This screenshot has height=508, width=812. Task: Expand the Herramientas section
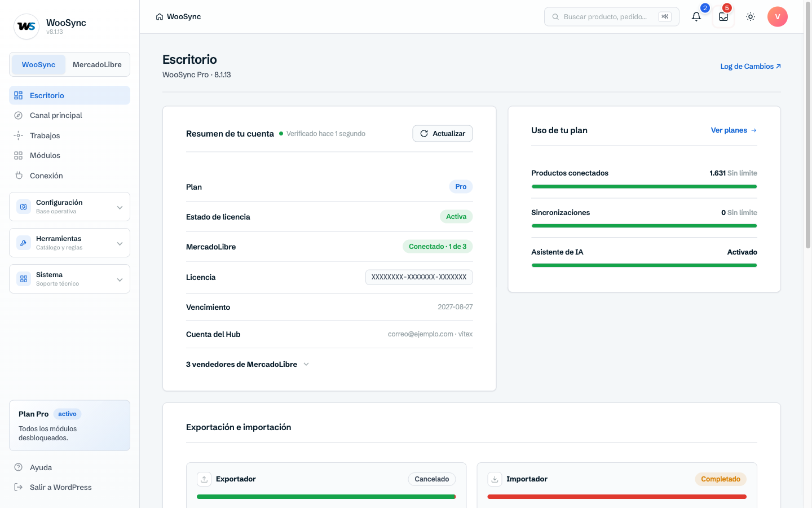tap(69, 243)
